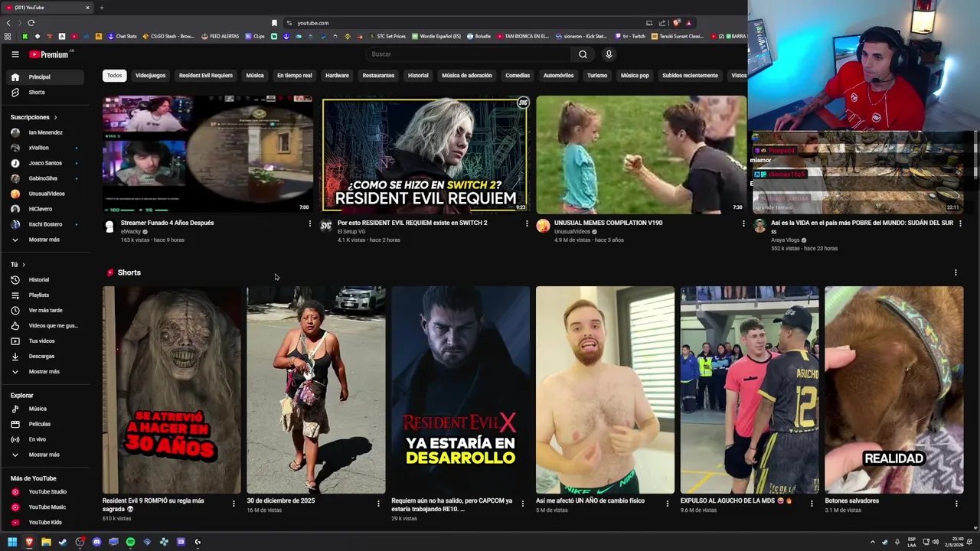This screenshot has height=551, width=980.
Task: Expand Mostrar más under Descargas
Action: [45, 372]
